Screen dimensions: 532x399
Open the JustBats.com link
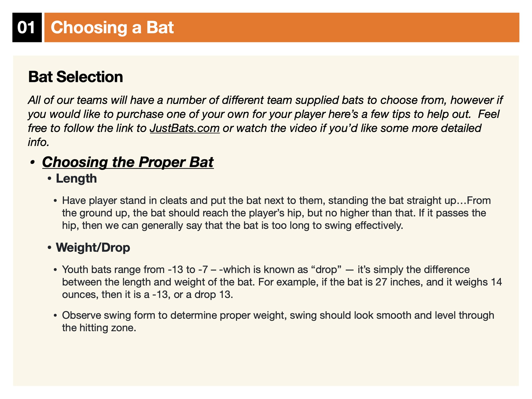[185, 128]
